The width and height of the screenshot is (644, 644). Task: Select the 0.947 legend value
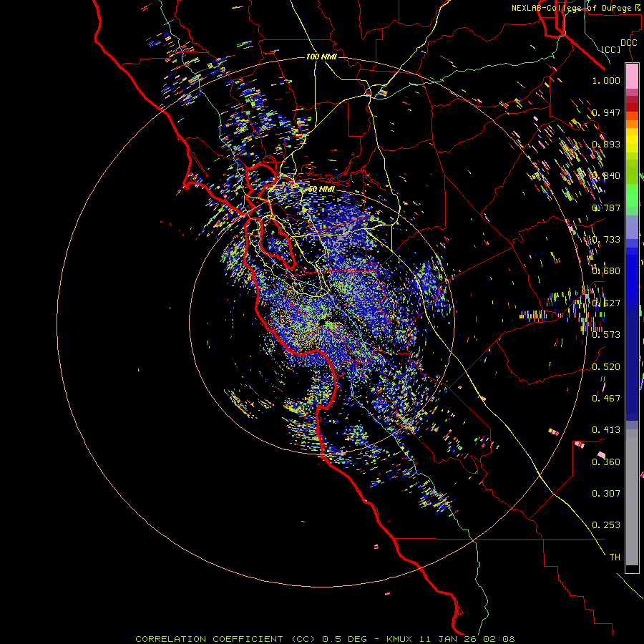pyautogui.click(x=606, y=112)
